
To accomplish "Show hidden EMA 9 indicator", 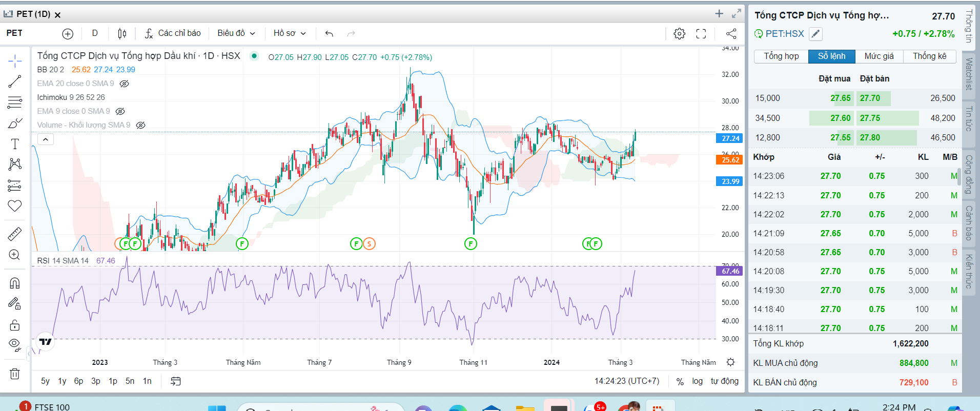I will click(x=120, y=111).
